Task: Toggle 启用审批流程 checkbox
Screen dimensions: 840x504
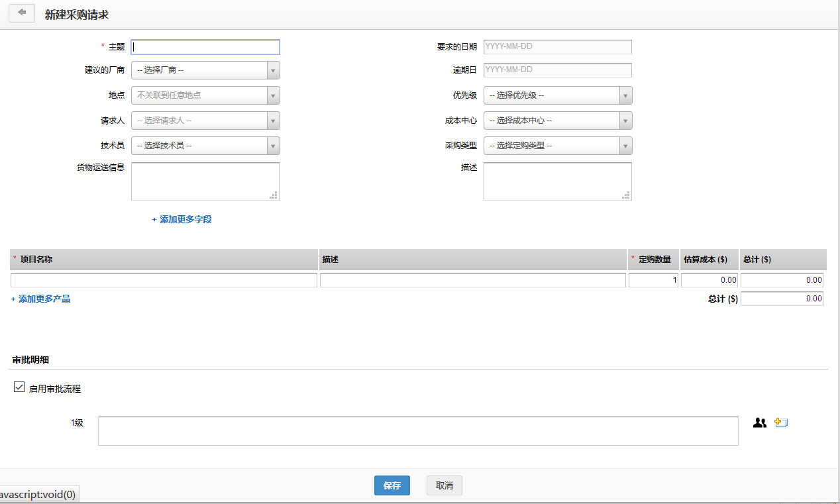Action: pyautogui.click(x=19, y=387)
